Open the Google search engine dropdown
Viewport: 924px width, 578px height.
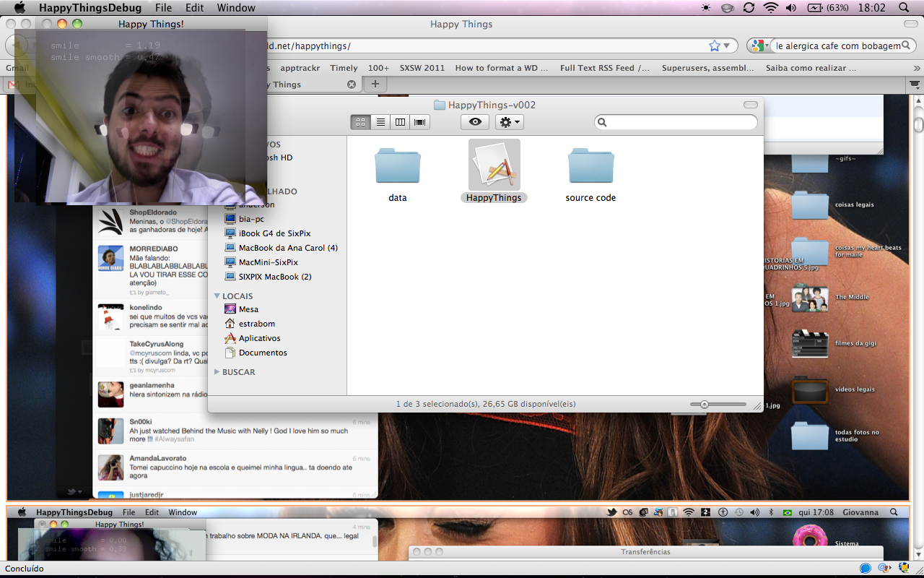(x=759, y=46)
